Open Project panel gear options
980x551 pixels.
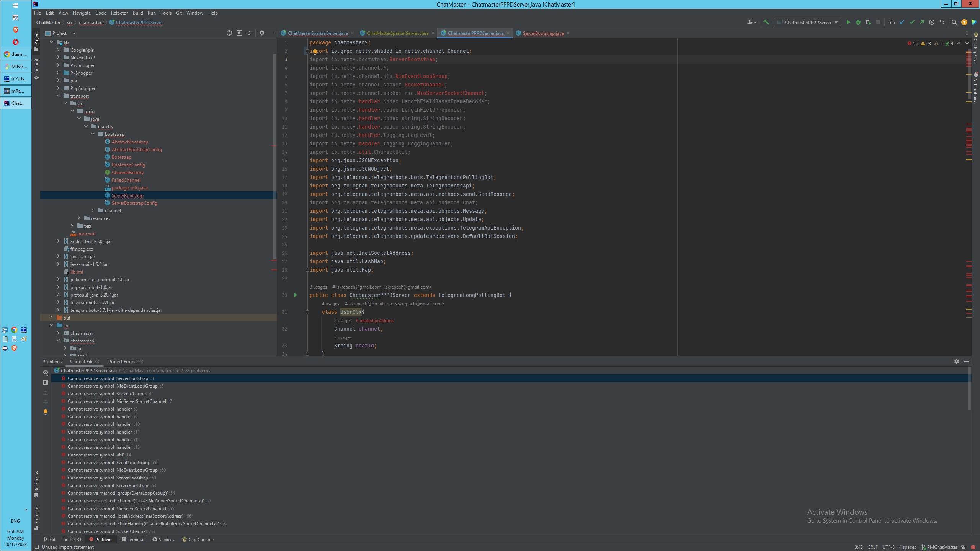[261, 33]
